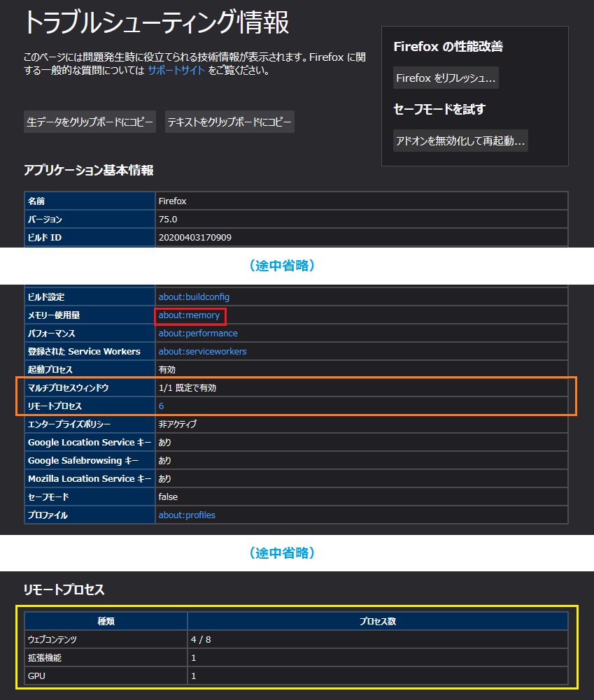Click the セーフモードを試す heading
Viewport: 594px width, 700px height.
[x=439, y=109]
